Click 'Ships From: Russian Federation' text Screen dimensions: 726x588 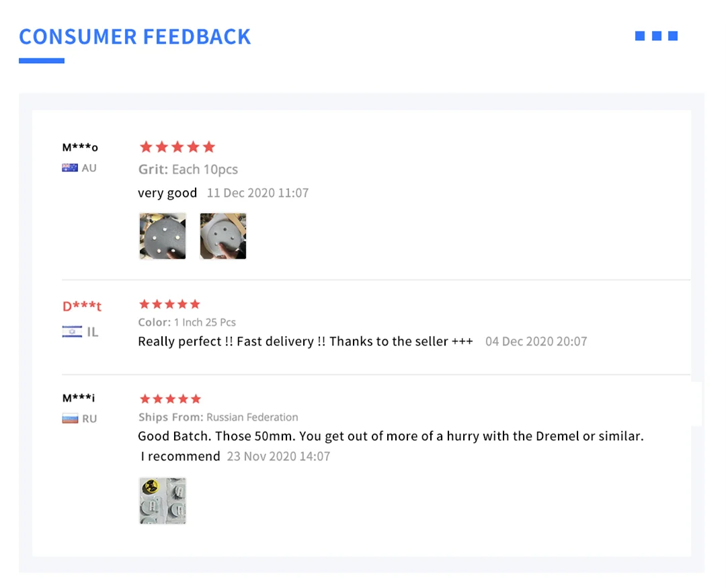(218, 417)
